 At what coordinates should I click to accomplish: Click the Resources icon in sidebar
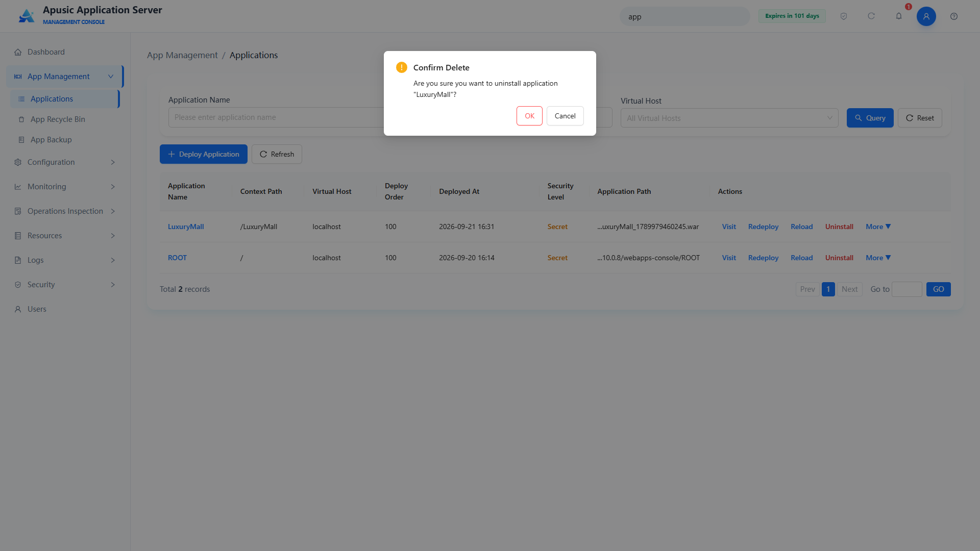18,236
